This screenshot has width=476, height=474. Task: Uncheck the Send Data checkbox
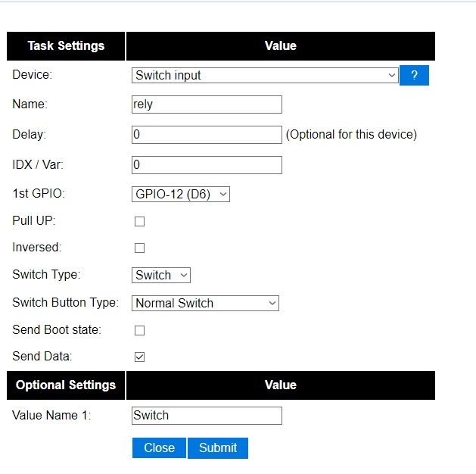pos(139,357)
